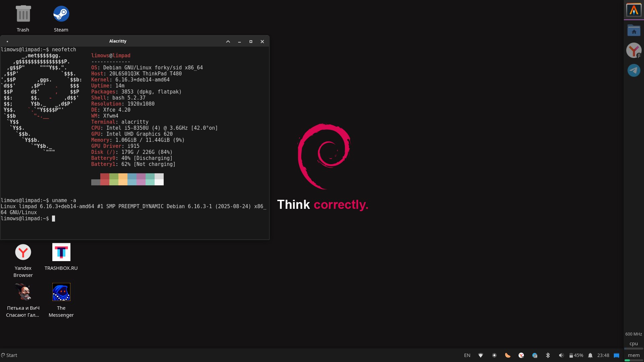Roll up the Alacritty window with the arrow
This screenshot has width=644, height=362.
pyautogui.click(x=228, y=42)
